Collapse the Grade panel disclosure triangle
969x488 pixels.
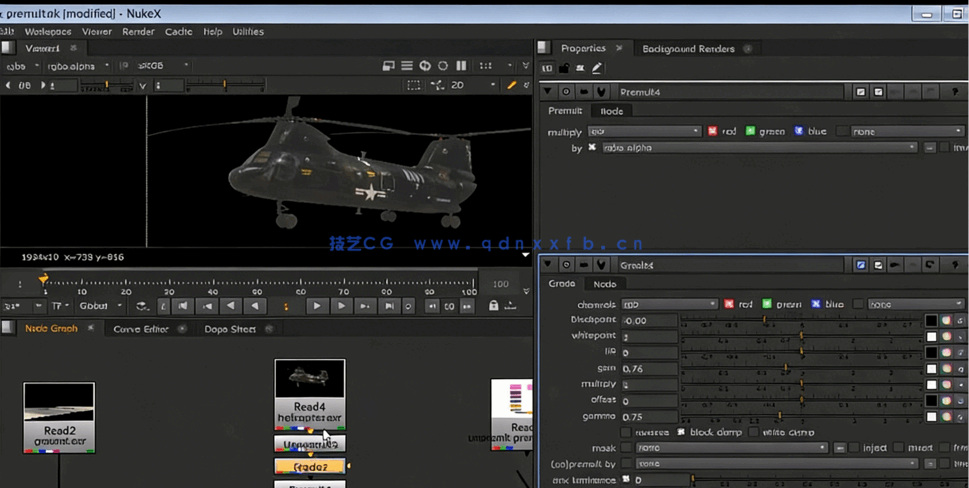548,265
